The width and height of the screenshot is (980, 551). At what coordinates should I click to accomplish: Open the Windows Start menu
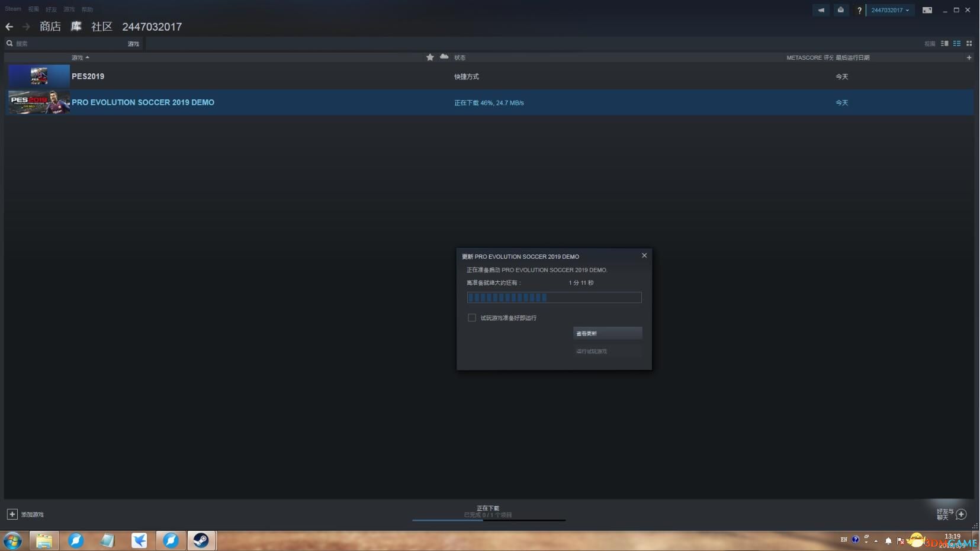(12, 540)
